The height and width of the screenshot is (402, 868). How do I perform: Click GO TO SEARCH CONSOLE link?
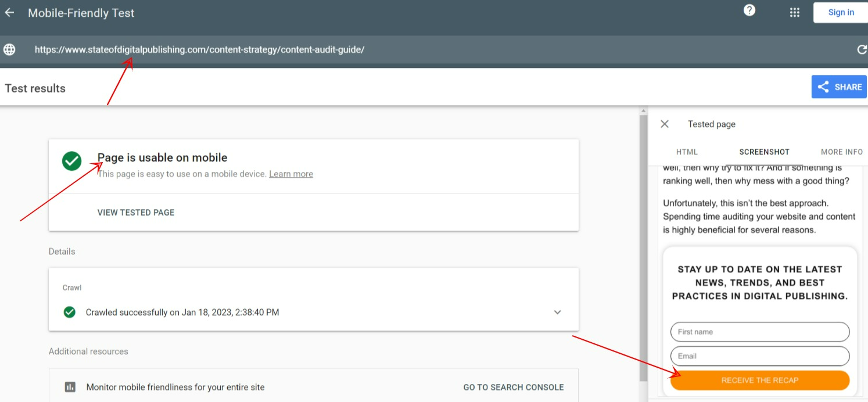513,387
